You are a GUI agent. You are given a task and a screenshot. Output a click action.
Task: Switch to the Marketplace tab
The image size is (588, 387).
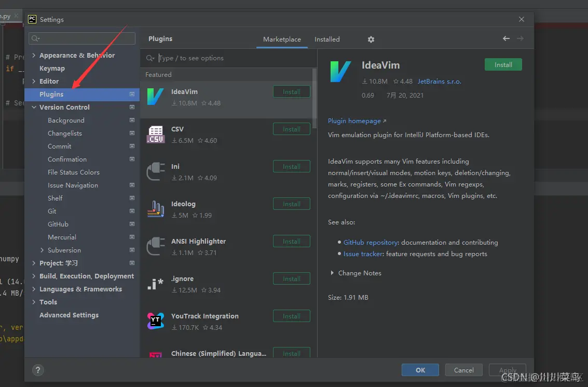coord(282,39)
